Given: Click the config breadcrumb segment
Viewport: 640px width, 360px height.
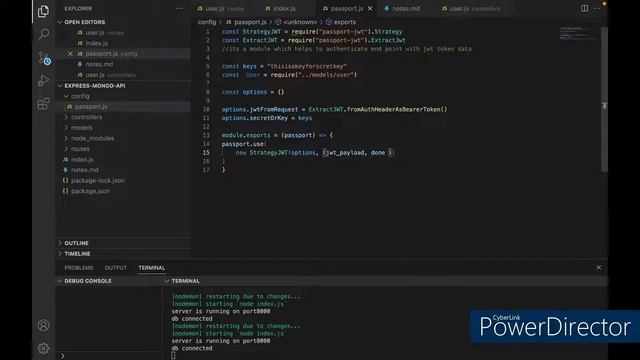Looking at the screenshot, I should [207, 22].
